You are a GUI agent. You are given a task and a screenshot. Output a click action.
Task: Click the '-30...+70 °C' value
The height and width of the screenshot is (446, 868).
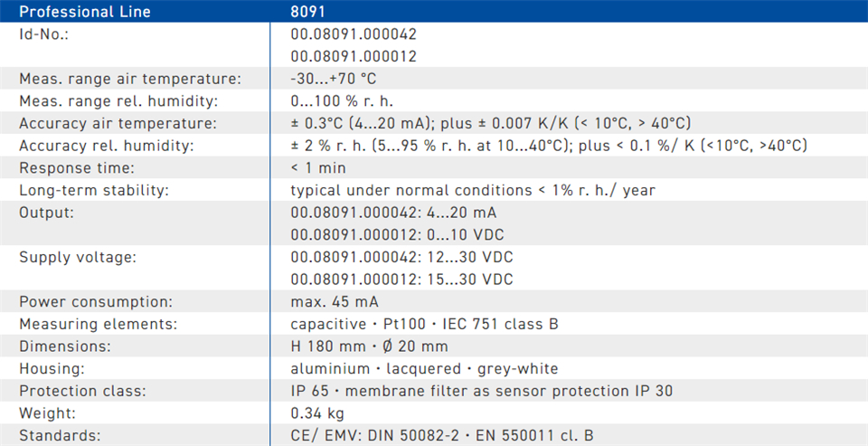coord(334,79)
